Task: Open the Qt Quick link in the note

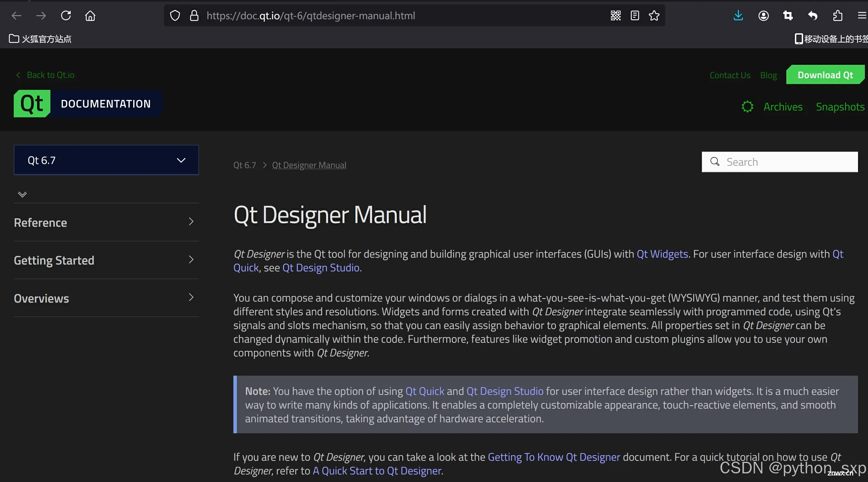Action: coord(425,391)
